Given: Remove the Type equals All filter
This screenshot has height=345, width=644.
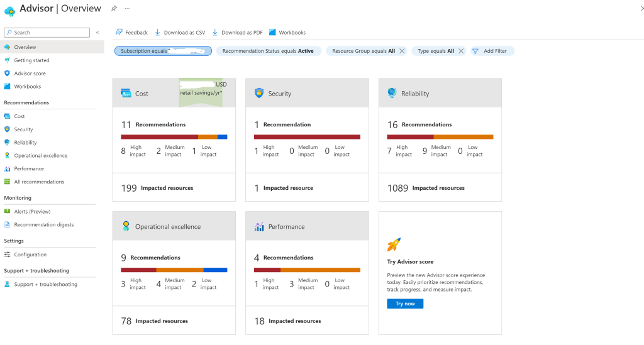Looking at the screenshot, I should pyautogui.click(x=461, y=51).
